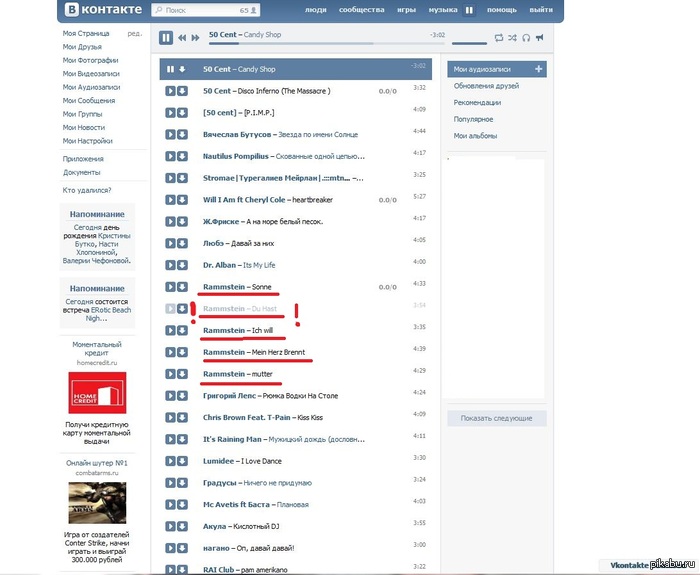The height and width of the screenshot is (575, 700).
Task: Click выйти to log out
Action: 541,10
